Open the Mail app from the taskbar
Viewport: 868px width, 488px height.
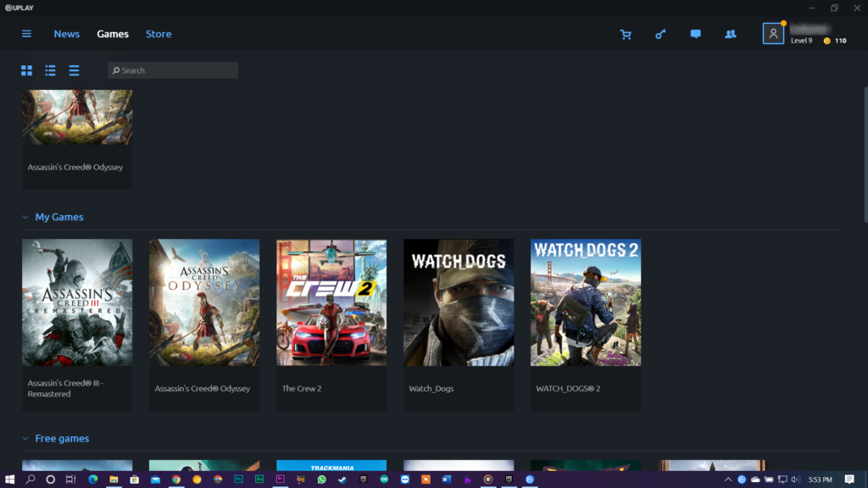[x=155, y=480]
